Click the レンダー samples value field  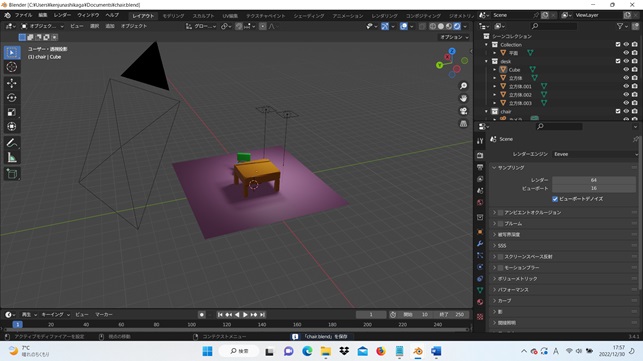pyautogui.click(x=594, y=180)
